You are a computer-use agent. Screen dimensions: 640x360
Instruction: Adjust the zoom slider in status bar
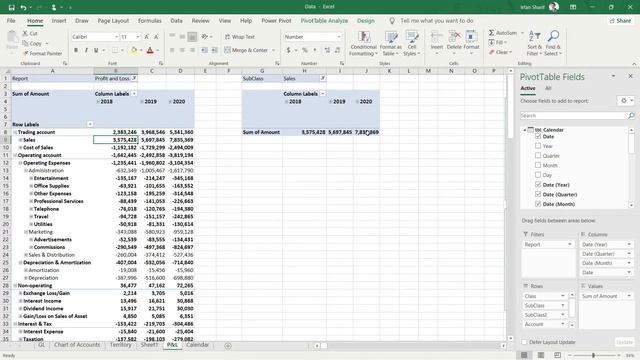[593, 356]
